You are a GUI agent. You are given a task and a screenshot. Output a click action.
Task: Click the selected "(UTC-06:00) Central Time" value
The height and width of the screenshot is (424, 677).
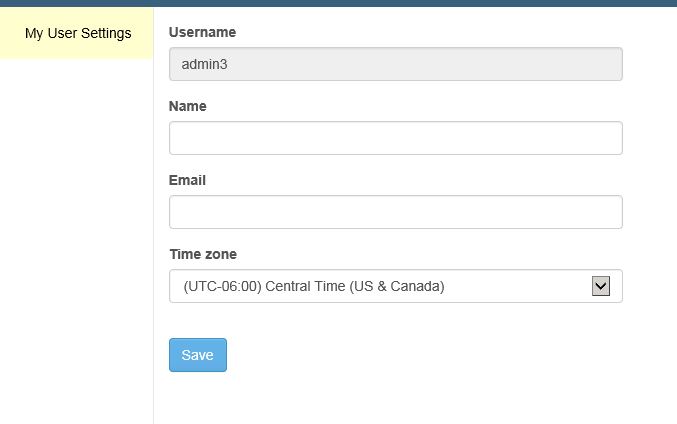(x=313, y=286)
